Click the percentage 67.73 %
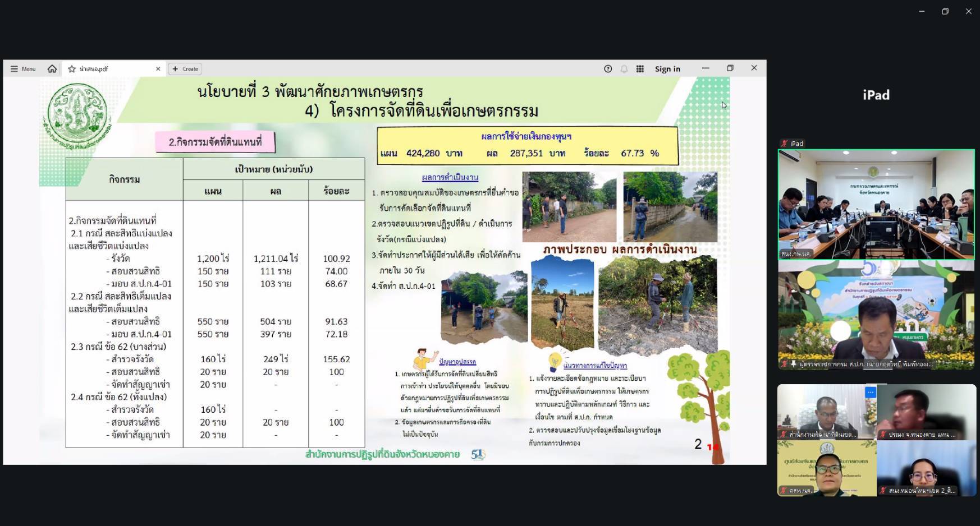Image resolution: width=980 pixels, height=526 pixels. pos(640,153)
